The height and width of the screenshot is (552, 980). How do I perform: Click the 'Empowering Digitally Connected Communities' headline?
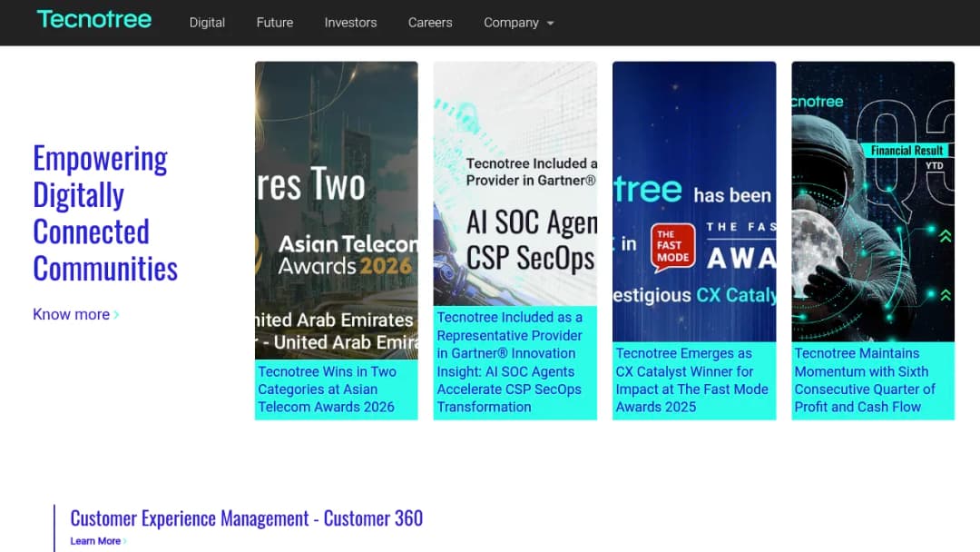click(x=105, y=213)
